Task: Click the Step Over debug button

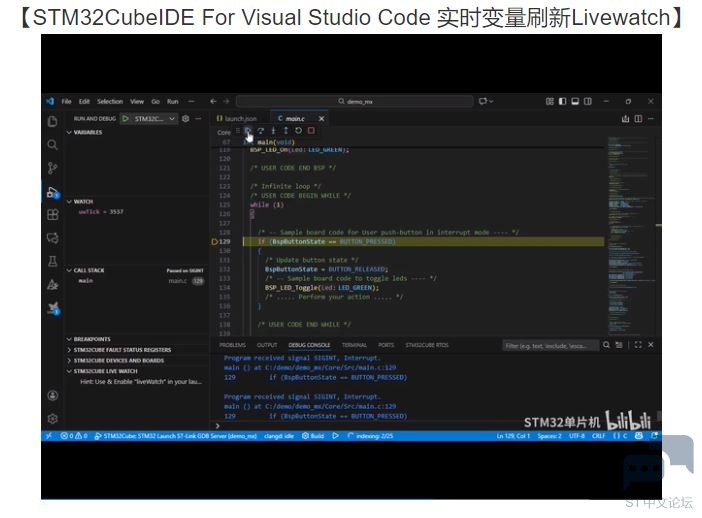Action: [x=261, y=130]
